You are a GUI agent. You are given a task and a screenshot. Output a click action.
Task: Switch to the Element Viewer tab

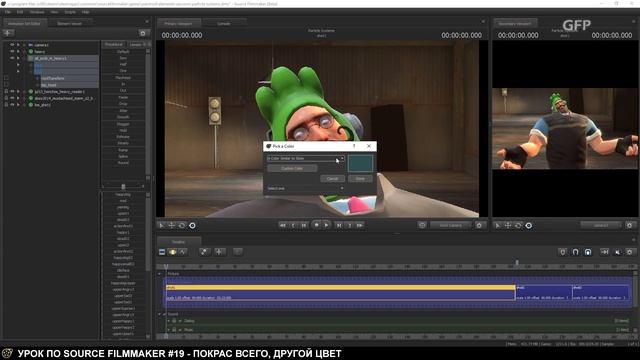(69, 24)
